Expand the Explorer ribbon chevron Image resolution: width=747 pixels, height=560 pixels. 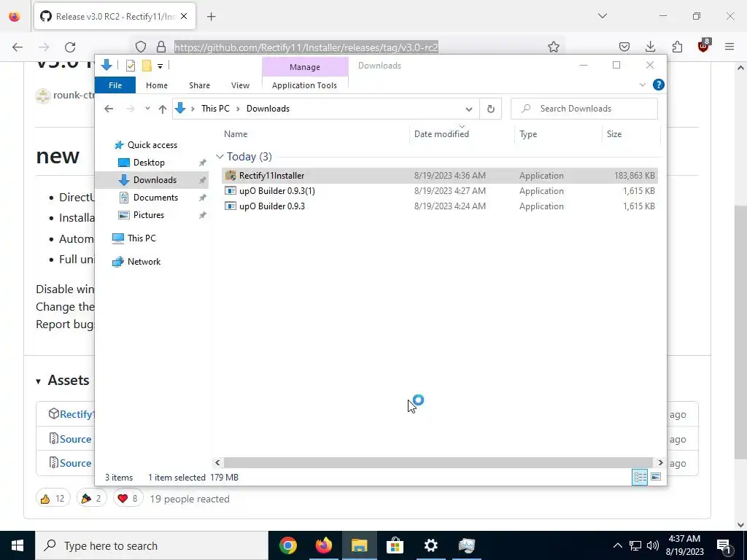coord(642,85)
